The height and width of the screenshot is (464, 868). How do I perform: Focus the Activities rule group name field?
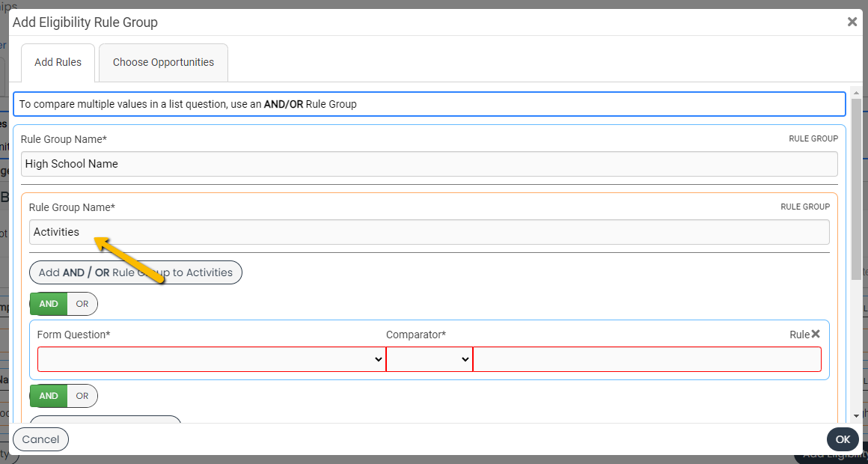tap(429, 232)
